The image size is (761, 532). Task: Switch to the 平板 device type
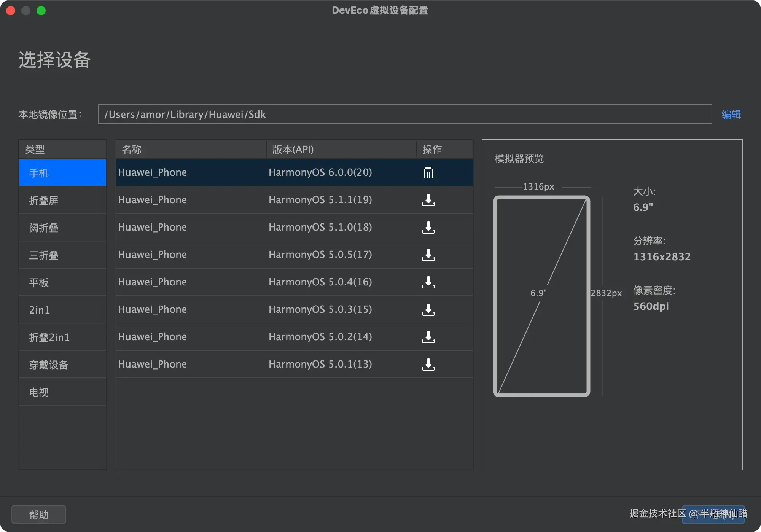click(x=62, y=282)
